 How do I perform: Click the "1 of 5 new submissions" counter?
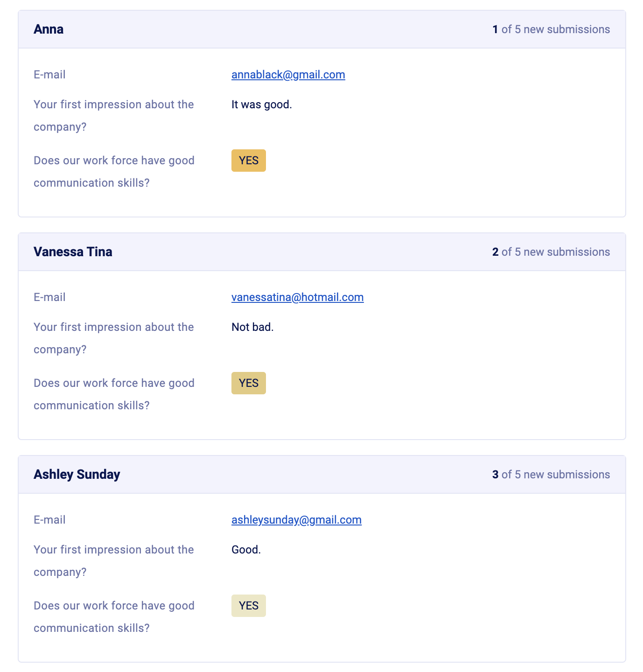[551, 29]
